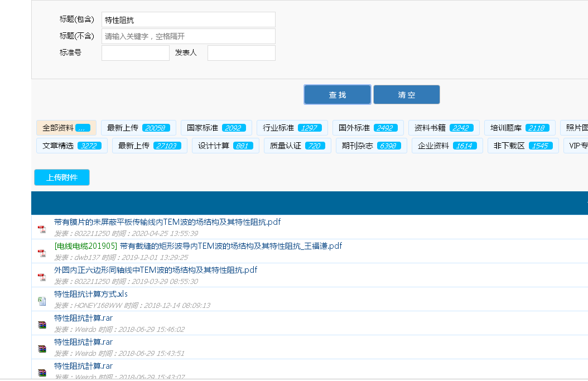Open the 特性阻抗计算方式.xls file link
This screenshot has width=588, height=381.
coord(91,294)
